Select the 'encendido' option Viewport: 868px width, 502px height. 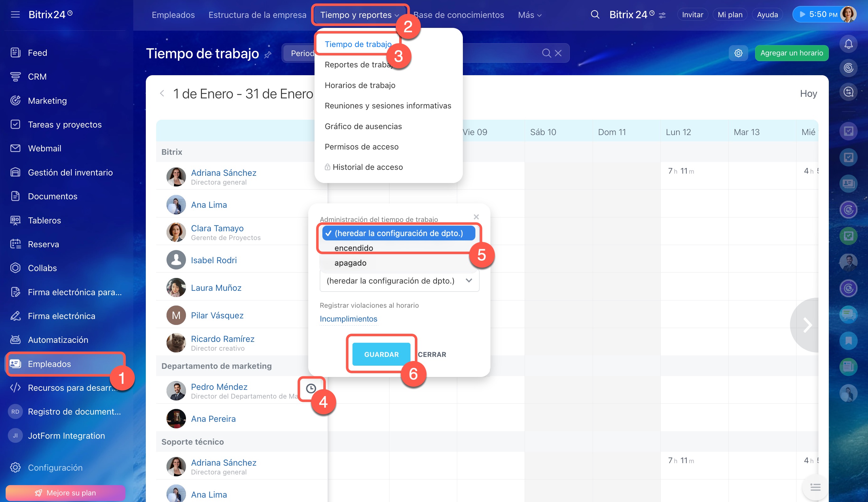coord(353,248)
